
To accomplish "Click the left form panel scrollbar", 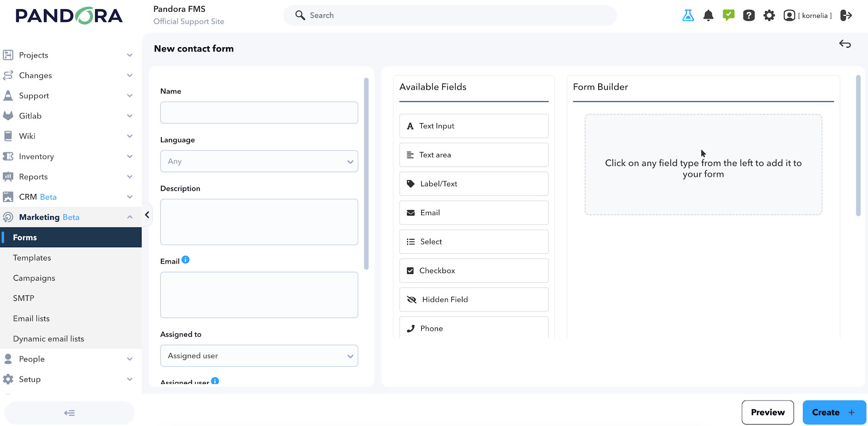I will pyautogui.click(x=366, y=174).
